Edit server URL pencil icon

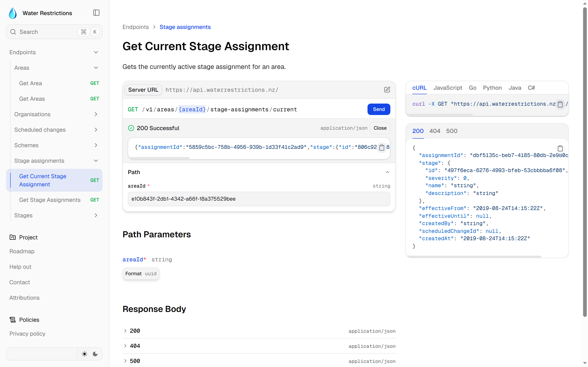pos(387,90)
